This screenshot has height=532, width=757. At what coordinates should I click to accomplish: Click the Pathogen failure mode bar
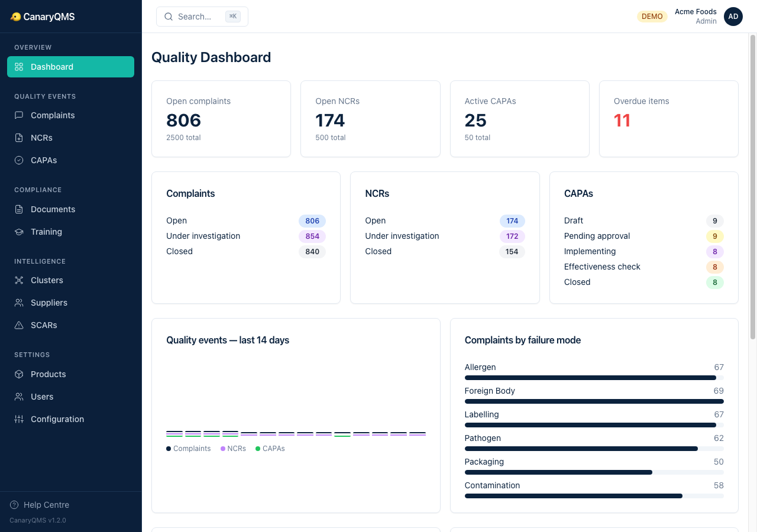click(x=594, y=449)
